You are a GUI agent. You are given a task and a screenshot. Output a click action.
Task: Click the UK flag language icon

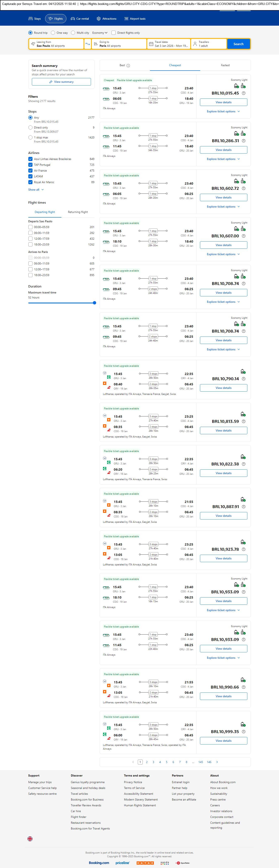coord(30,839)
